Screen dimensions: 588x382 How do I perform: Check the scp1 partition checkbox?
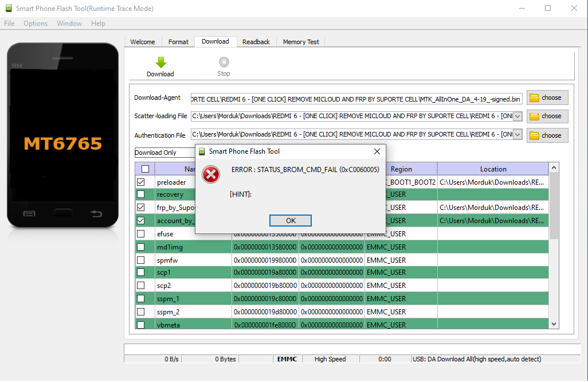click(140, 272)
